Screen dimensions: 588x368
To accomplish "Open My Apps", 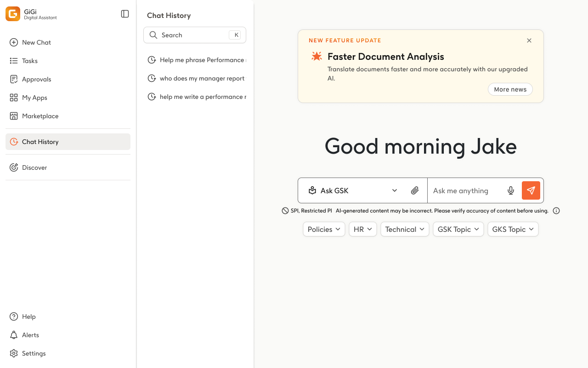I will [68, 98].
